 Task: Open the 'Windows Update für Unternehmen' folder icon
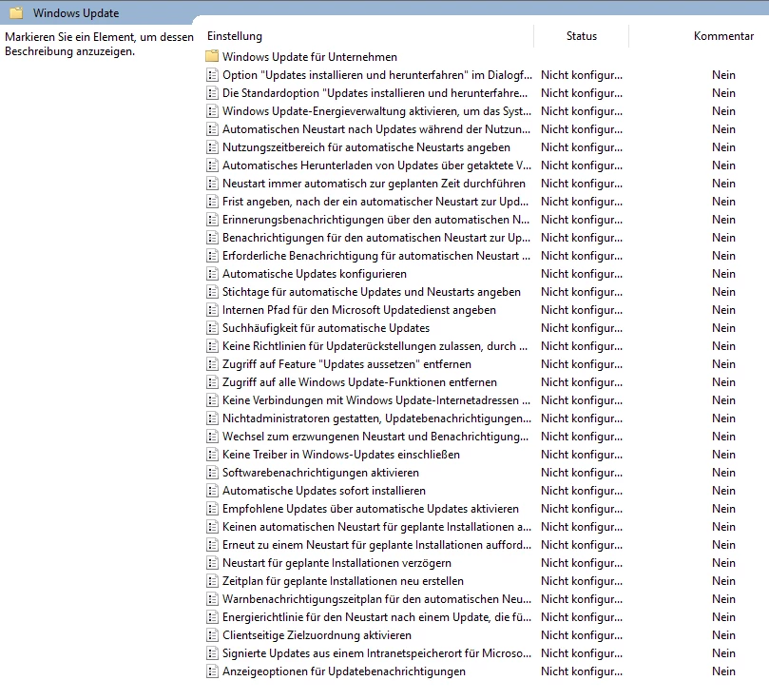tap(212, 57)
